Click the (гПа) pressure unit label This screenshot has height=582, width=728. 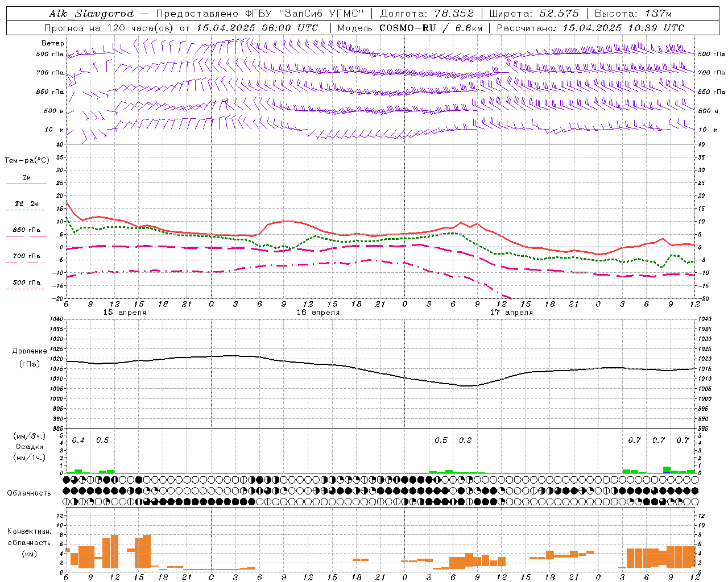30,364
